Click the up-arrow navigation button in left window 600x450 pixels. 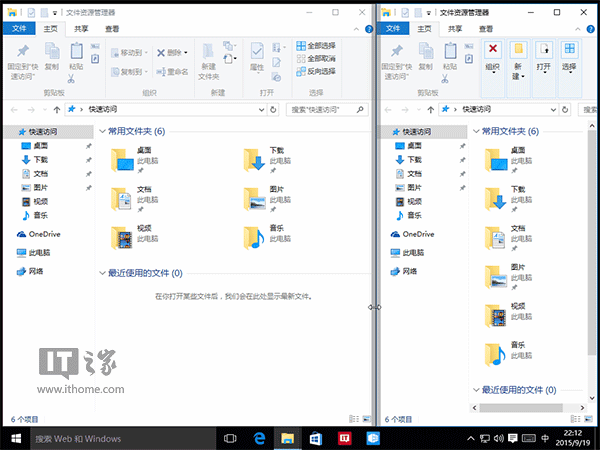coord(57,108)
